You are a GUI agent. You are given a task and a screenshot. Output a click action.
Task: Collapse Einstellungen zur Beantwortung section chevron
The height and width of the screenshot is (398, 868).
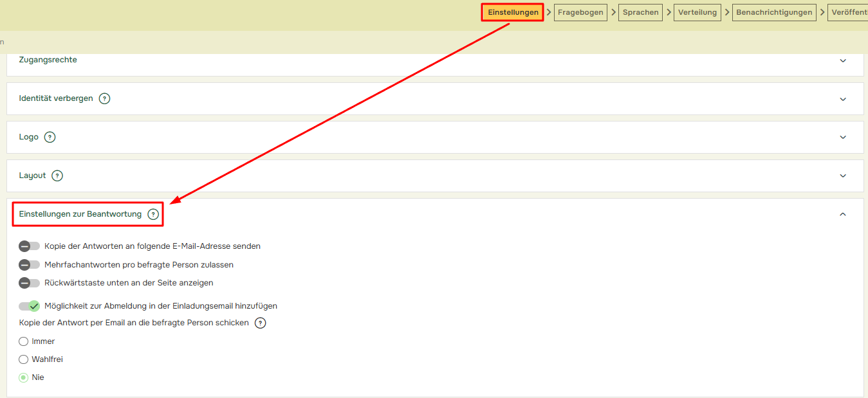click(x=843, y=214)
